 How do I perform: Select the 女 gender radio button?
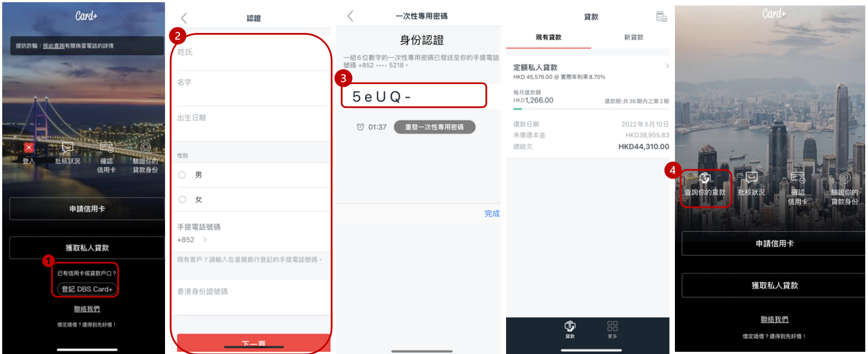[182, 200]
